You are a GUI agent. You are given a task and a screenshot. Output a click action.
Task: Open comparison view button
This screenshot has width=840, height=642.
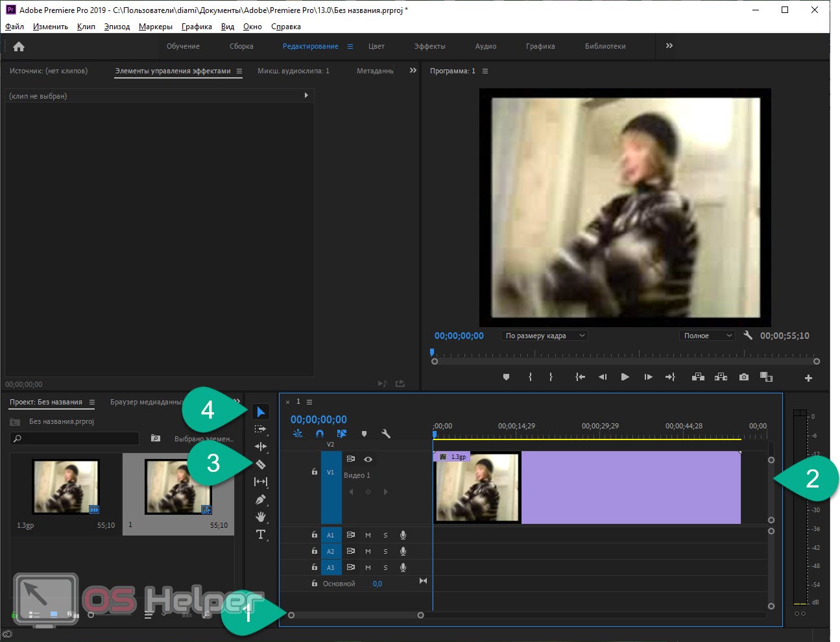(x=766, y=377)
